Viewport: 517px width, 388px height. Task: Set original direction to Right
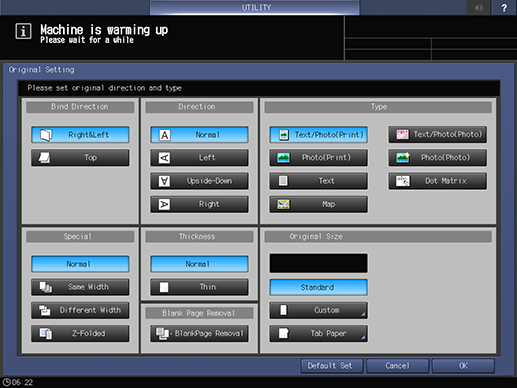(199, 204)
